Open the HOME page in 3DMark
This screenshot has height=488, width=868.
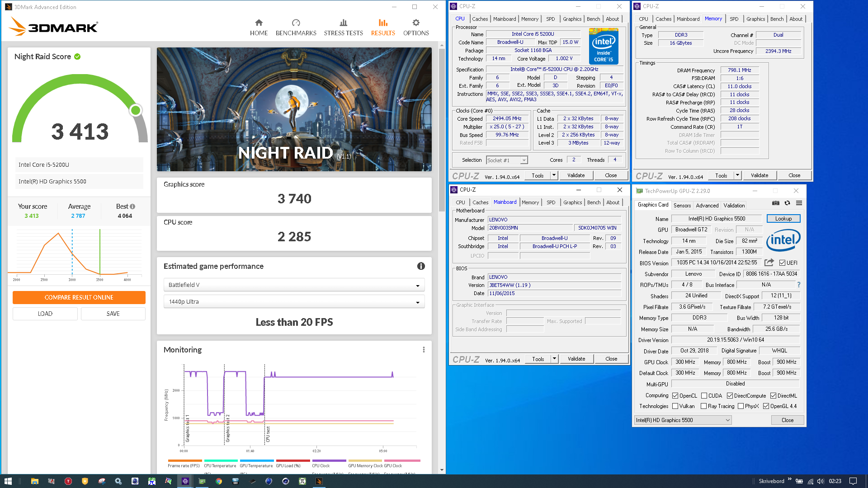(x=259, y=28)
